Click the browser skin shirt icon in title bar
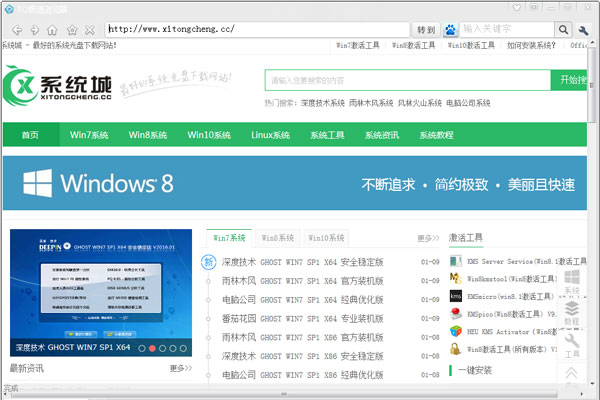This screenshot has width=600, height=400. (517, 7)
